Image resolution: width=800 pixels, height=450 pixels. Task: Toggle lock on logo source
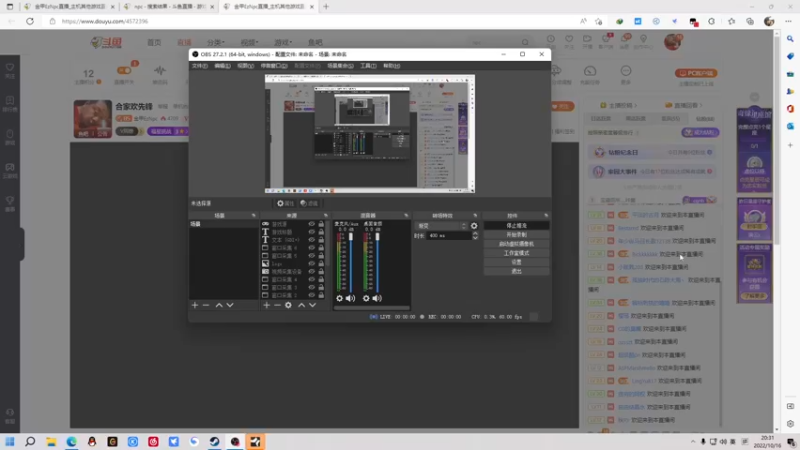click(321, 264)
